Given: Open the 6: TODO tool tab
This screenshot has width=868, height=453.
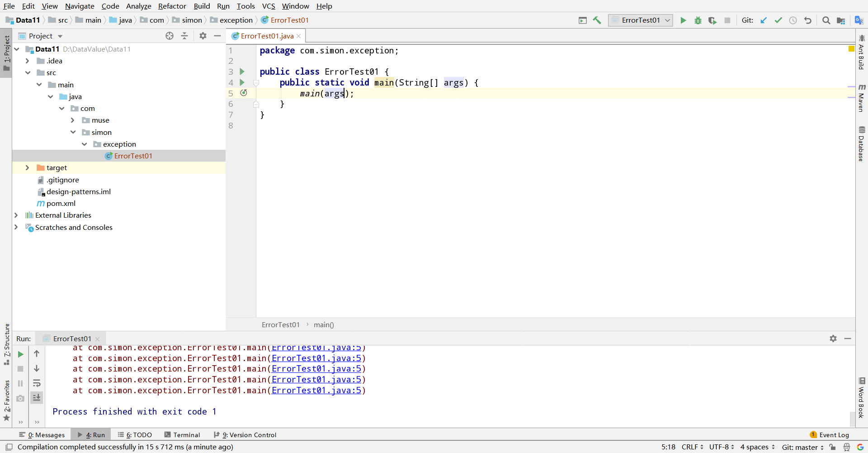Looking at the screenshot, I should [135, 435].
